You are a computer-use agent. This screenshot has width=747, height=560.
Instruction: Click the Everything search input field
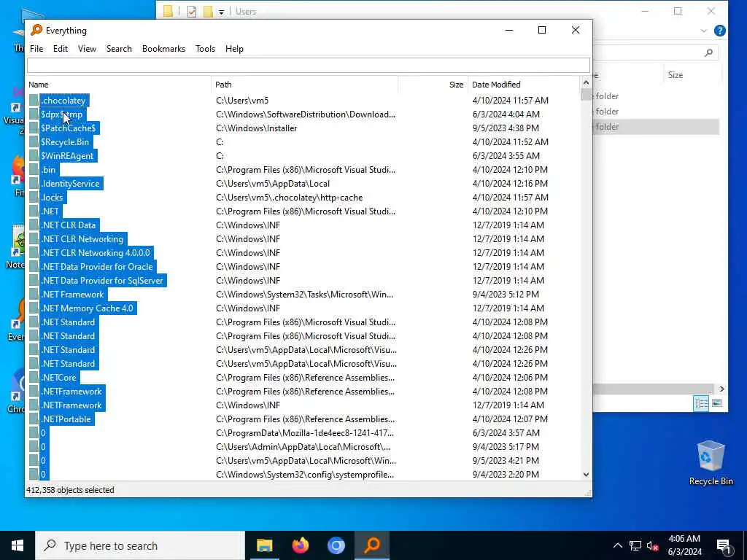point(309,65)
